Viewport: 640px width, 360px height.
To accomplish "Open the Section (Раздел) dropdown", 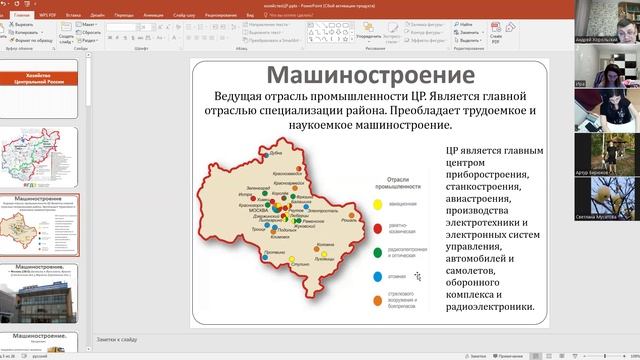I will click(87, 40).
